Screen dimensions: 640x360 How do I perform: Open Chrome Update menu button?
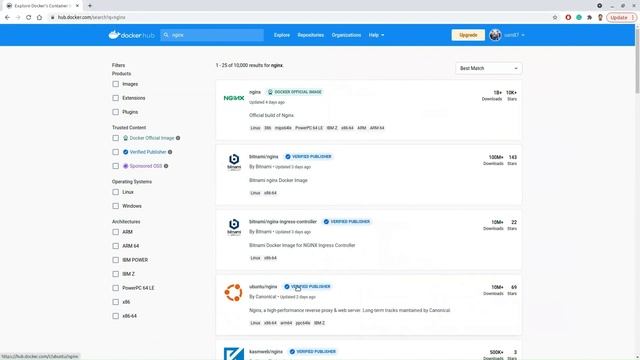click(622, 18)
